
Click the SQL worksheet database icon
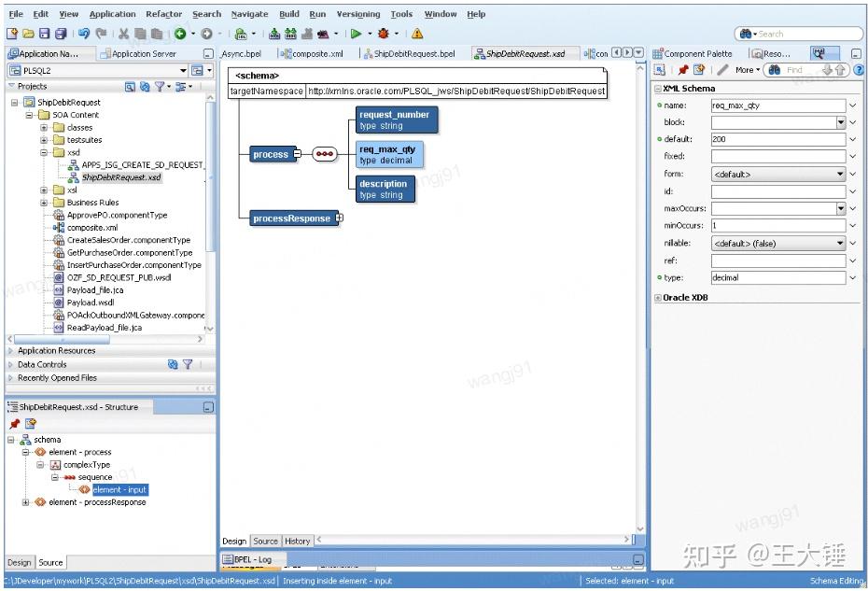[x=241, y=34]
